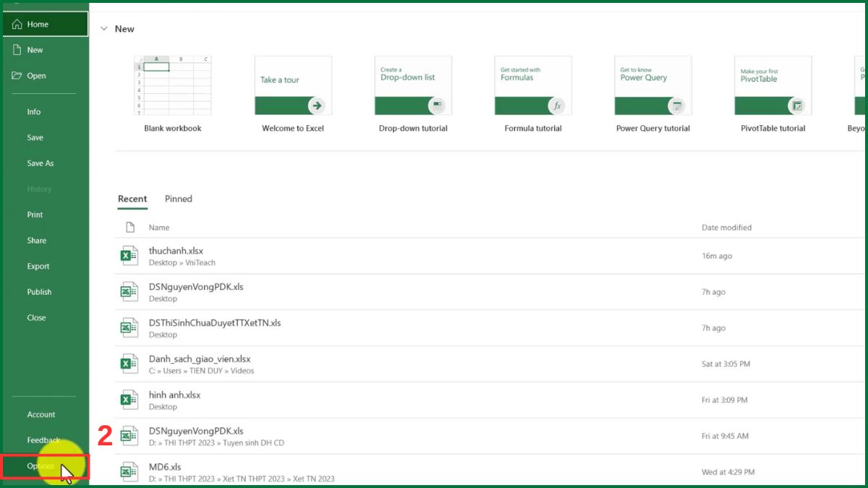Viewport: 868px width, 488px height.
Task: Switch to the Pinned tab
Action: point(178,199)
